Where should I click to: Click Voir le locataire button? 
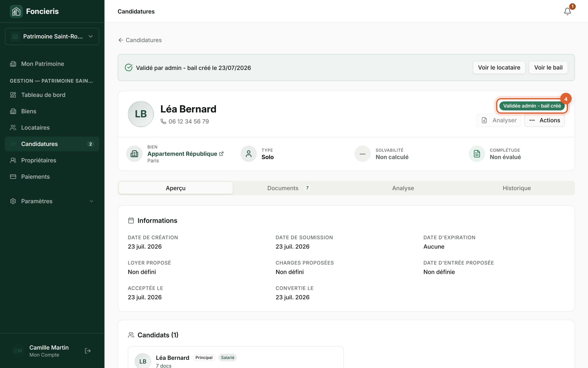pyautogui.click(x=499, y=67)
